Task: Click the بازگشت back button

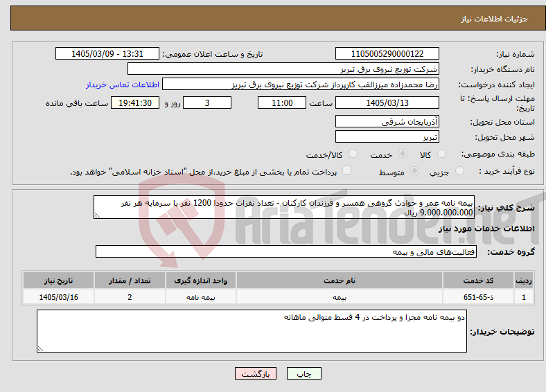Action: pyautogui.click(x=256, y=373)
